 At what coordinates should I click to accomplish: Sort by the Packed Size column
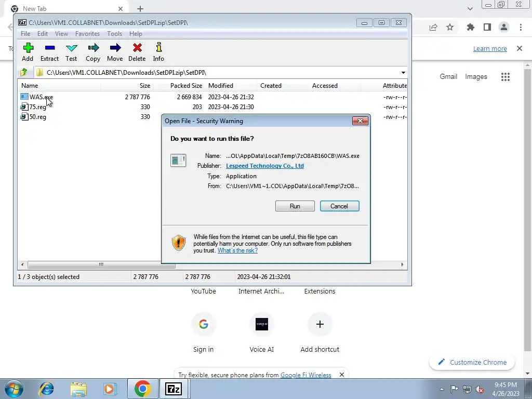[179, 86]
